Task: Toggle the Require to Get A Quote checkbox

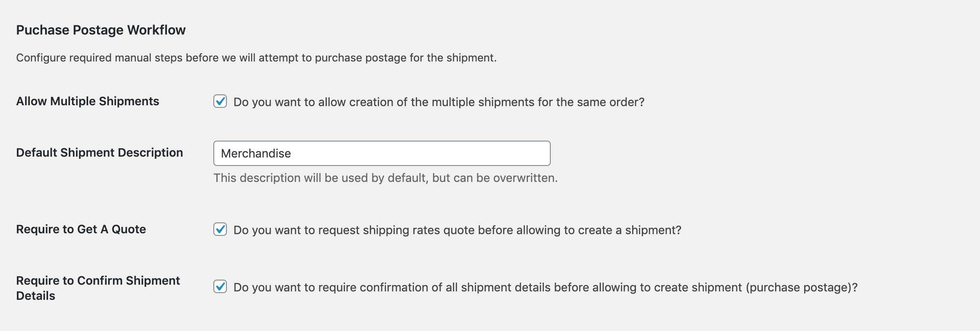Action: (x=220, y=230)
